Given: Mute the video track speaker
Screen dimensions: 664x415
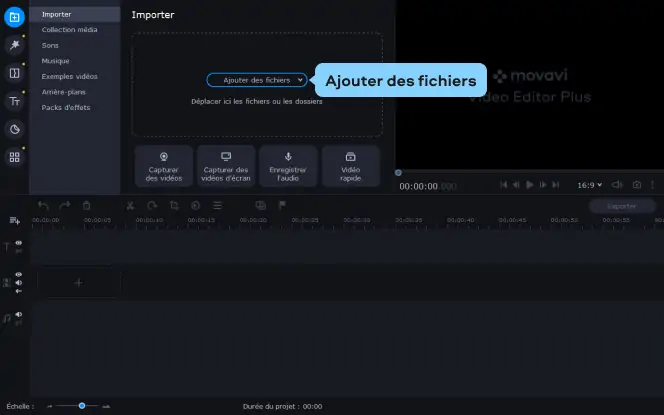Looking at the screenshot, I should [x=19, y=283].
